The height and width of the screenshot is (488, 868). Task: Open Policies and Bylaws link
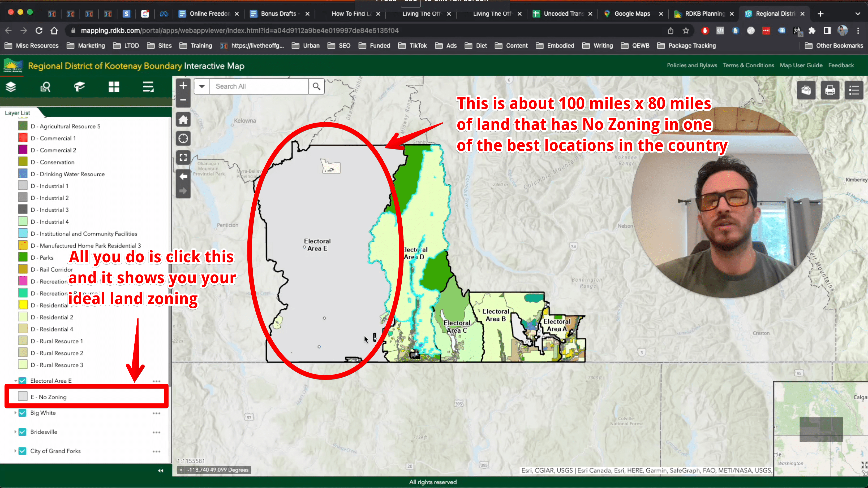coord(692,65)
